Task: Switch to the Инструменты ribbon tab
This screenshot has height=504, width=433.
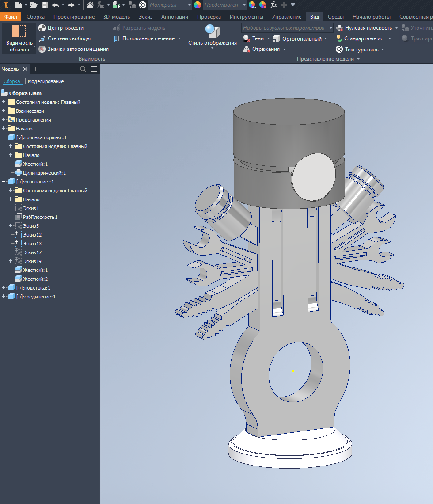Action: tap(247, 17)
